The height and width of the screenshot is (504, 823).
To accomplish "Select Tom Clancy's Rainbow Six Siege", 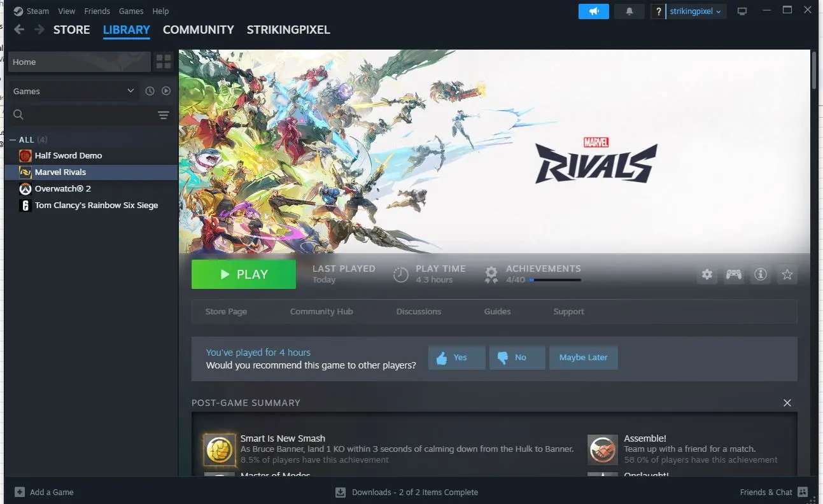I will click(x=91, y=205).
